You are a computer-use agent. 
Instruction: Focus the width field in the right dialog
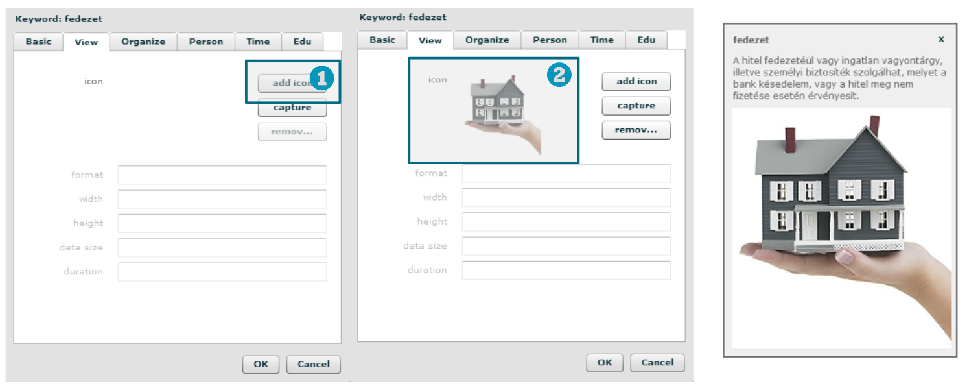(566, 197)
